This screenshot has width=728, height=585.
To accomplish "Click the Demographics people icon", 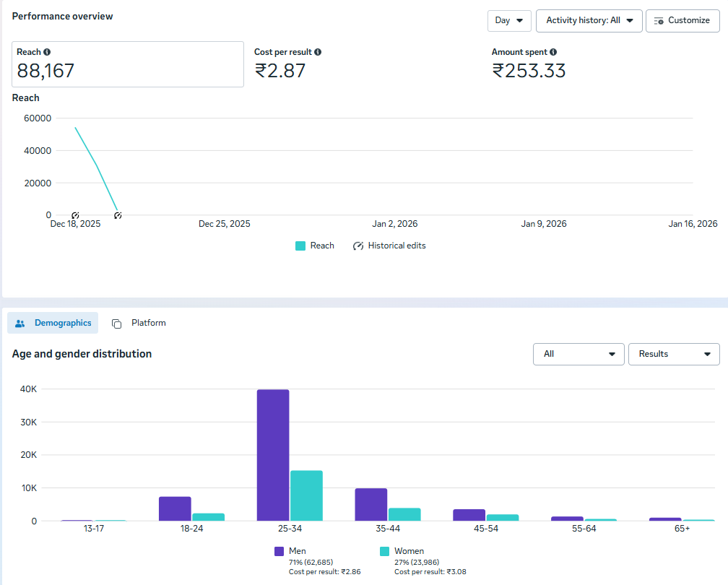I will [20, 324].
